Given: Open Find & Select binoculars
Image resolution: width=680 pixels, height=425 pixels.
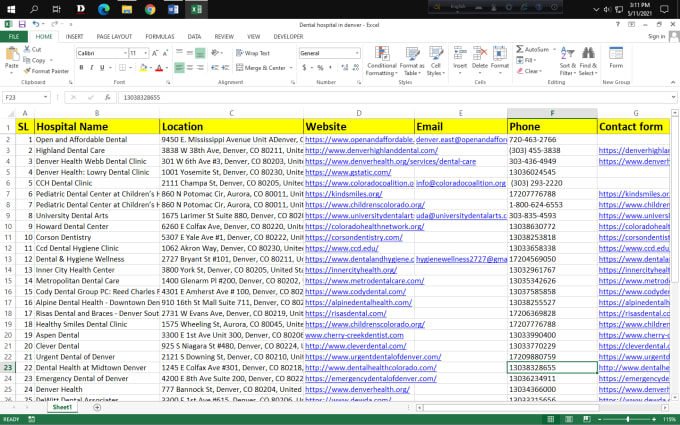Looking at the screenshot, I should point(588,61).
